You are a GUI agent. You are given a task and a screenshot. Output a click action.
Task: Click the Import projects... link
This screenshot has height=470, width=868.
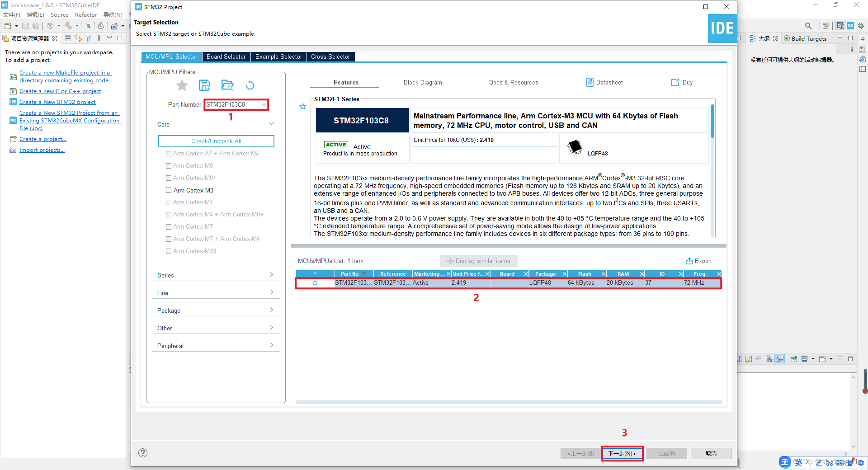pyautogui.click(x=42, y=150)
